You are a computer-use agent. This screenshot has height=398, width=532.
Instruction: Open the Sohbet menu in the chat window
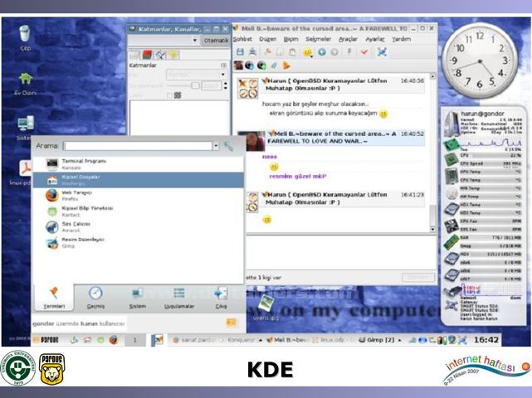coord(242,39)
